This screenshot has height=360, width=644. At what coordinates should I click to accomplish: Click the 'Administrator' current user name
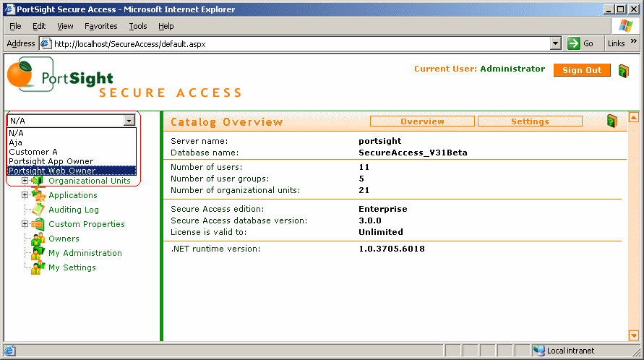click(x=512, y=69)
